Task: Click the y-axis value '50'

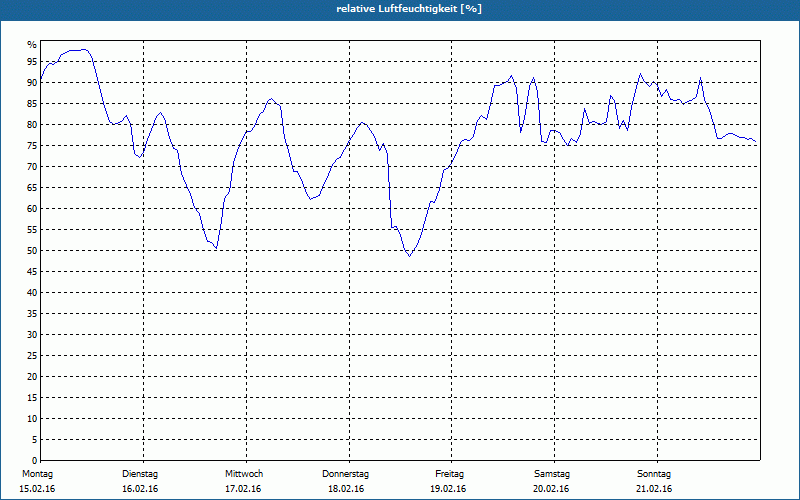Action: [32, 251]
